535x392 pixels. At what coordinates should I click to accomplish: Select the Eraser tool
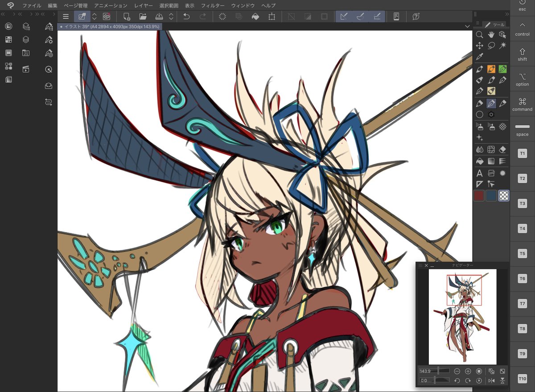(503, 150)
